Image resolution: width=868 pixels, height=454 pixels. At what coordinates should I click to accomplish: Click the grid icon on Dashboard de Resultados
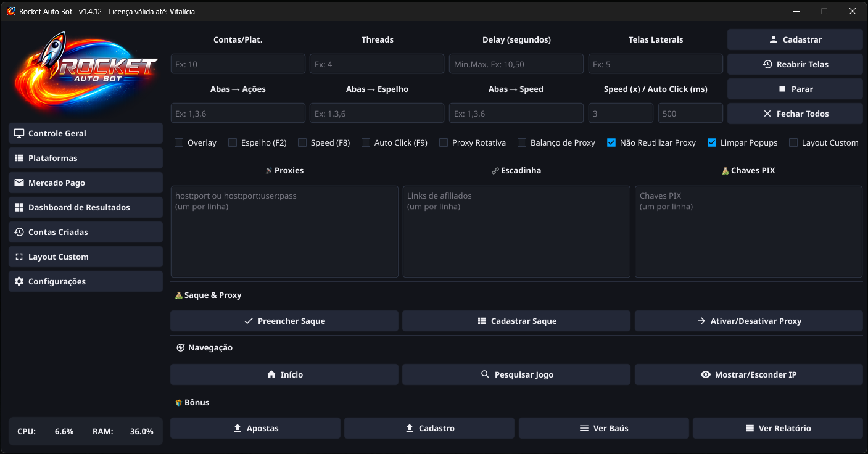point(19,207)
